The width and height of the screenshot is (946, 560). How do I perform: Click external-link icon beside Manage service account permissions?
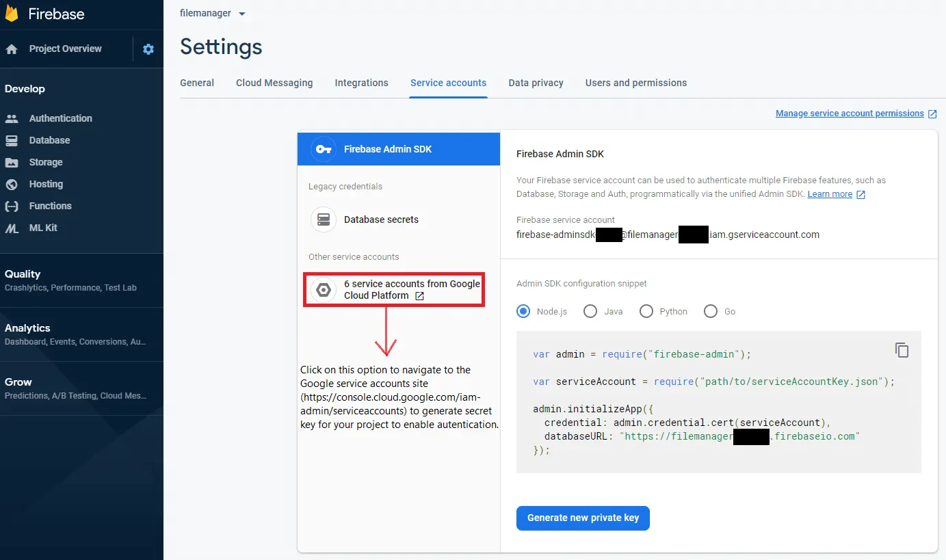pyautogui.click(x=932, y=114)
